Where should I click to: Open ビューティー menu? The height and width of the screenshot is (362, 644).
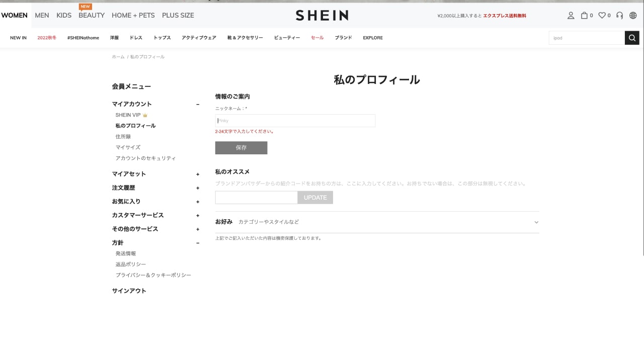point(287,38)
